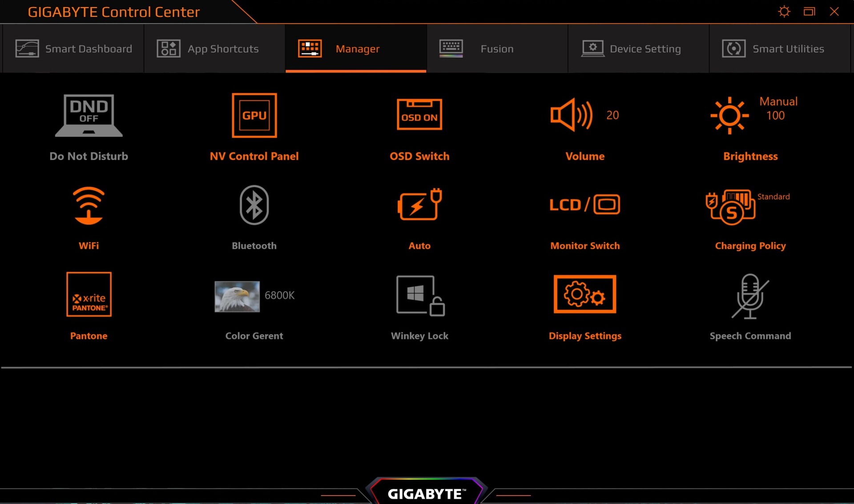Select the Manager tab
Viewport: 854px width, 504px height.
click(x=356, y=48)
